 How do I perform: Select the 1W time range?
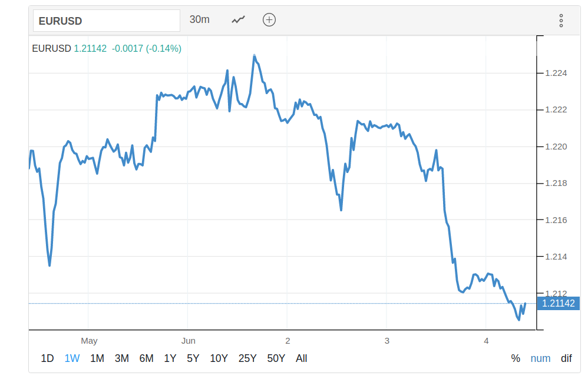click(x=72, y=358)
